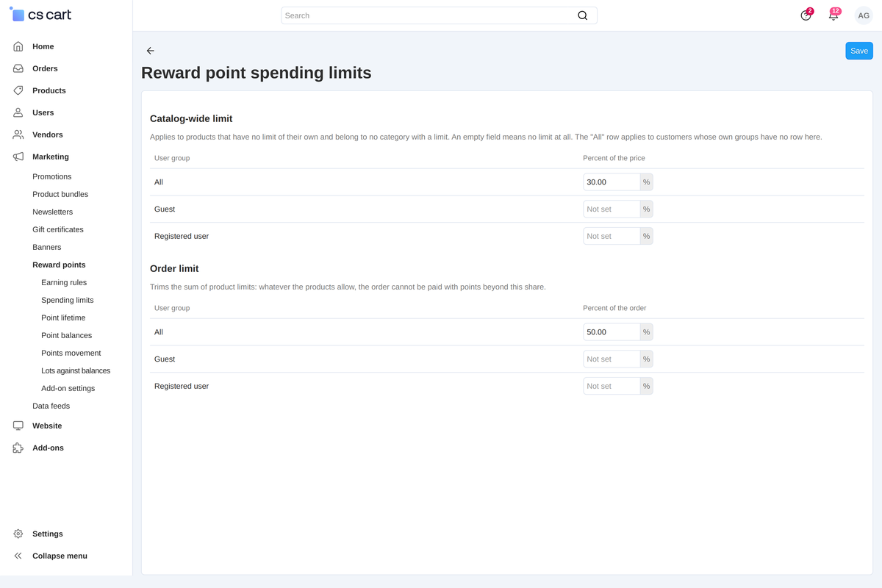Click the 'Percent of the price' column header

614,158
